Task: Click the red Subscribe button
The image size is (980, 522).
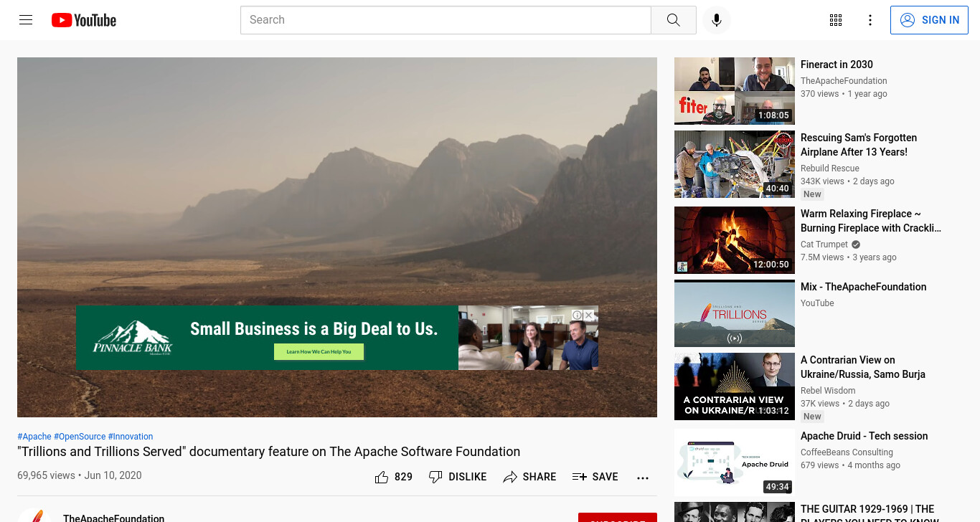Action: pos(618,518)
